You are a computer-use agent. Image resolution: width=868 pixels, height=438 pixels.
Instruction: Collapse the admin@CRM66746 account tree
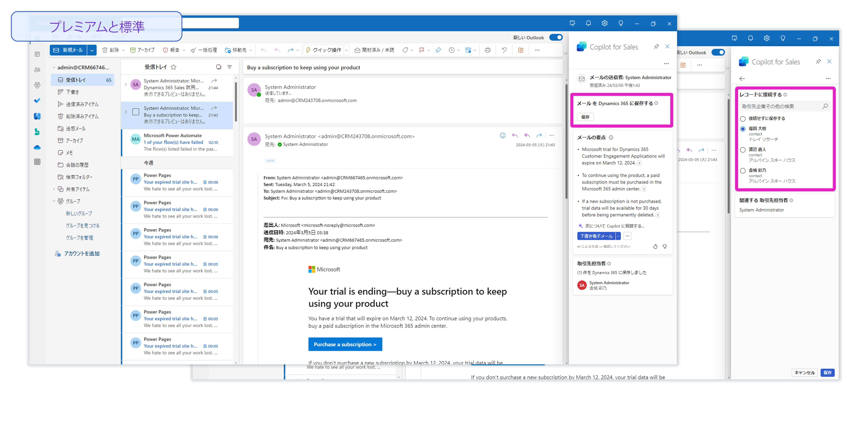point(54,67)
